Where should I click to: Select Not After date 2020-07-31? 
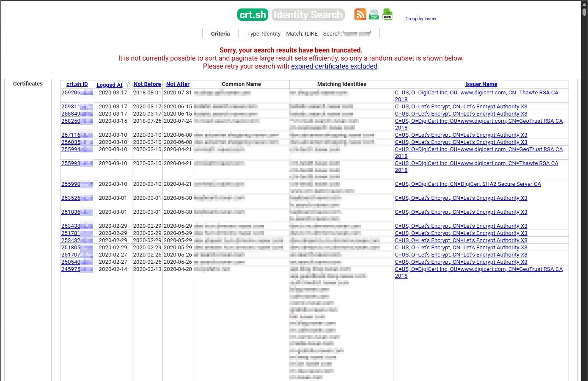point(178,93)
